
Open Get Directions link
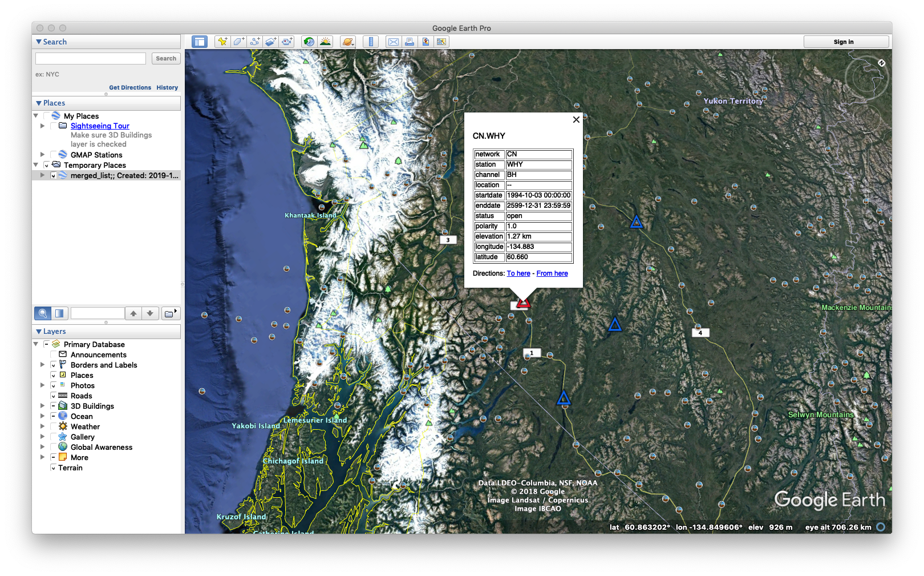[130, 87]
